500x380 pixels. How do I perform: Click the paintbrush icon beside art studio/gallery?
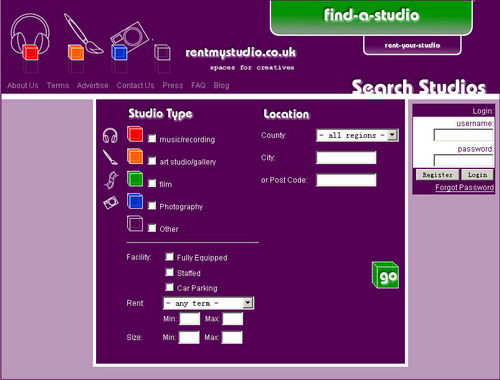(110, 157)
